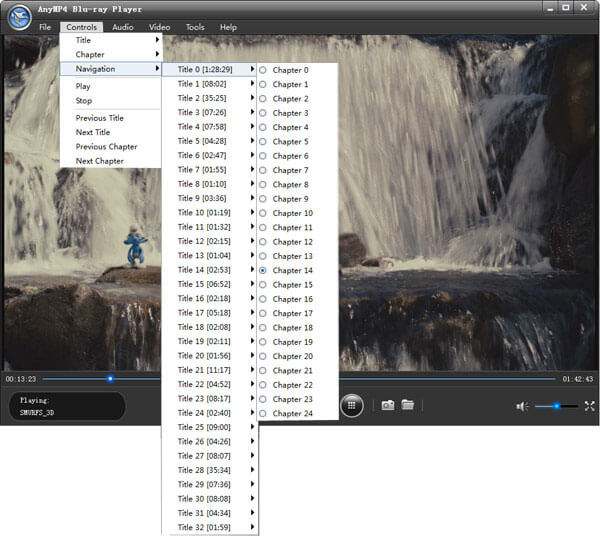Image resolution: width=600 pixels, height=560 pixels.
Task: Click the AnyMP4 app logo icon
Action: pyautogui.click(x=20, y=18)
